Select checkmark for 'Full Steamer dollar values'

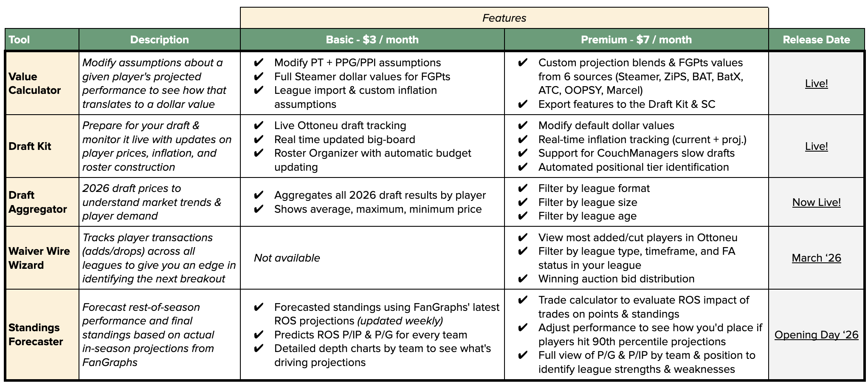pyautogui.click(x=258, y=77)
